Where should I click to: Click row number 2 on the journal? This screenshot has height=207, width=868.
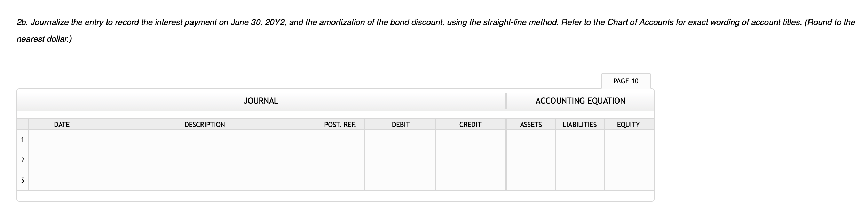point(23,160)
